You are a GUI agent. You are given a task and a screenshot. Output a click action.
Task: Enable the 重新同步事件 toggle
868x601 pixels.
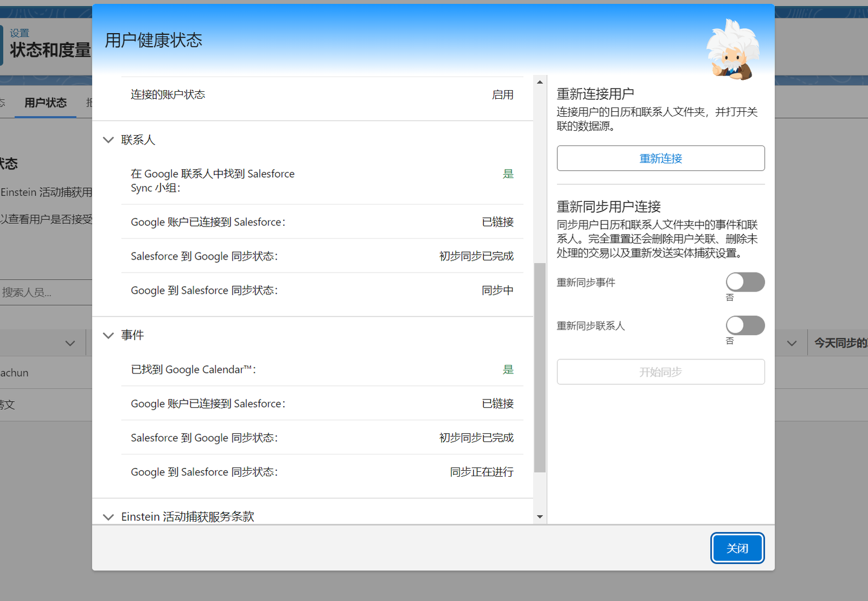click(745, 282)
